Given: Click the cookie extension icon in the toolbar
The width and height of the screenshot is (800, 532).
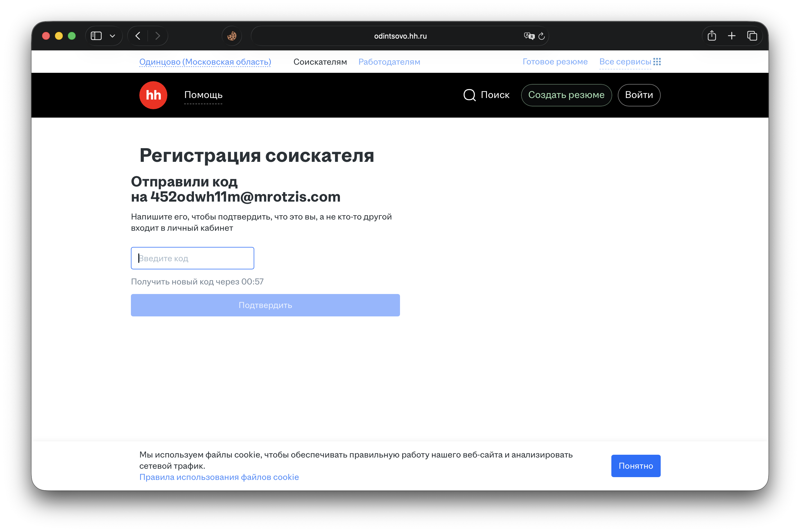Looking at the screenshot, I should [x=232, y=36].
